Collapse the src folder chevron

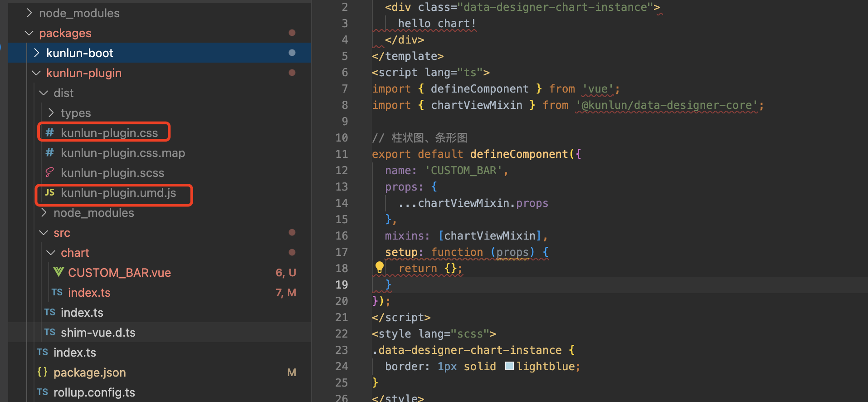pos(44,233)
